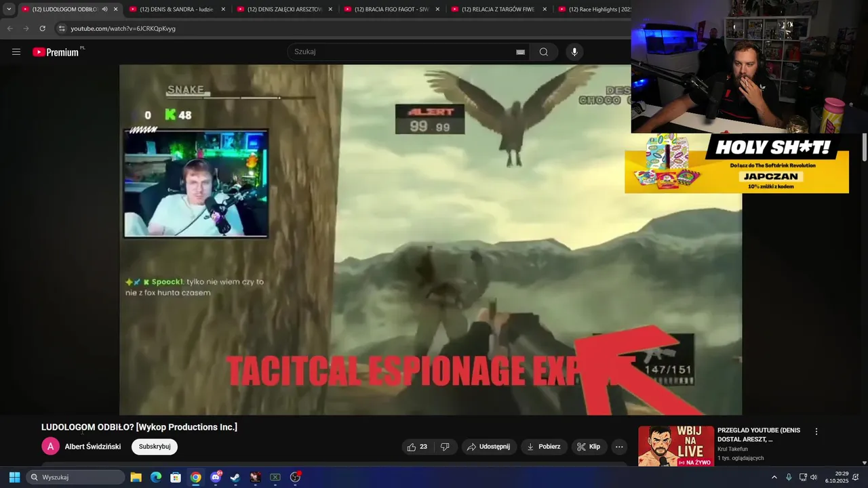Viewport: 868px width, 488px height.
Task: Open File Explorer from the taskbar
Action: tap(136, 477)
